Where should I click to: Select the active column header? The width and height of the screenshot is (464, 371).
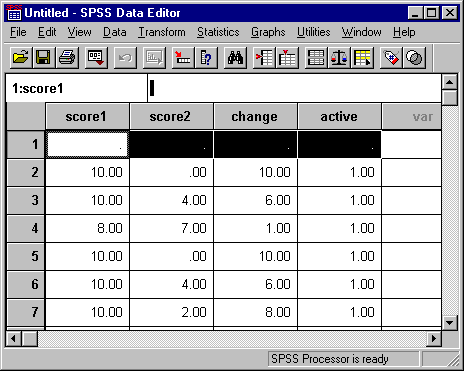click(x=339, y=116)
